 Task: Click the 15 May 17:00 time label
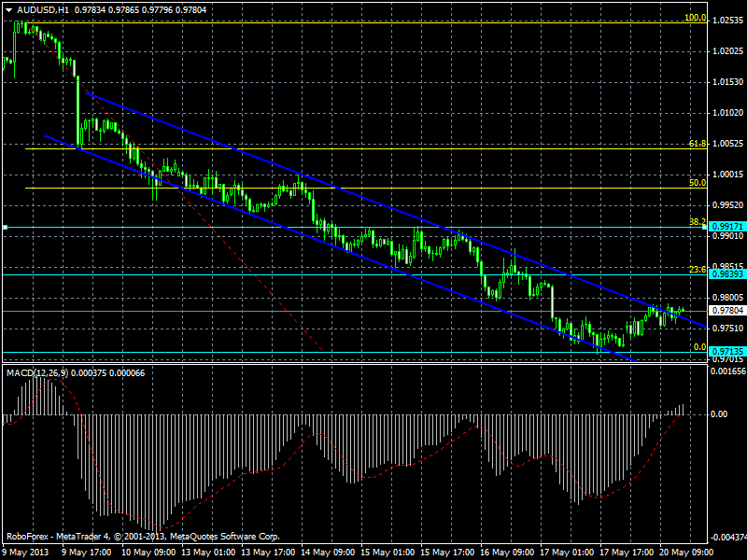[x=447, y=553]
